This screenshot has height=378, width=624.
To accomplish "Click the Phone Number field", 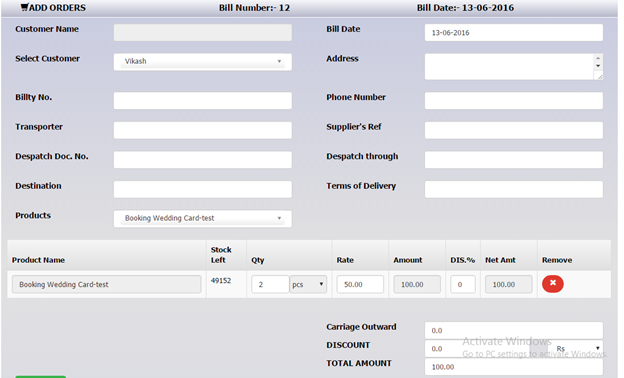I will tap(513, 101).
